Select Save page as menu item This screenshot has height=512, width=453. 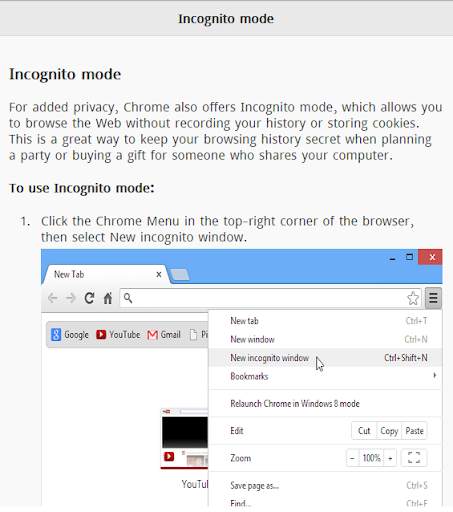[x=325, y=485]
